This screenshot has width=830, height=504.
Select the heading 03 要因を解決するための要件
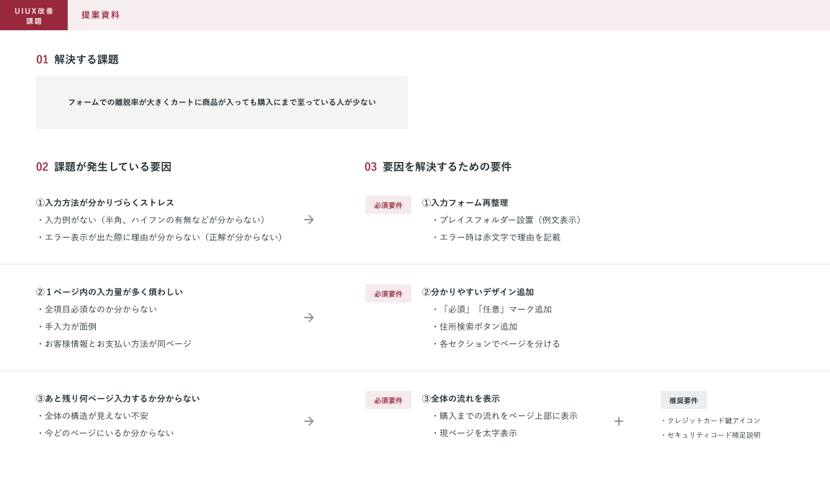(x=438, y=167)
